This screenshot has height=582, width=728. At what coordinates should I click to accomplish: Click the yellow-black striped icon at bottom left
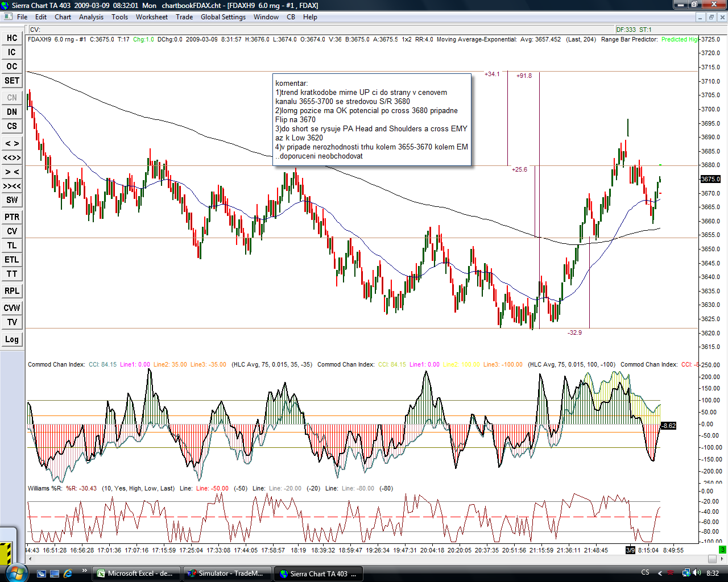(x=6, y=555)
